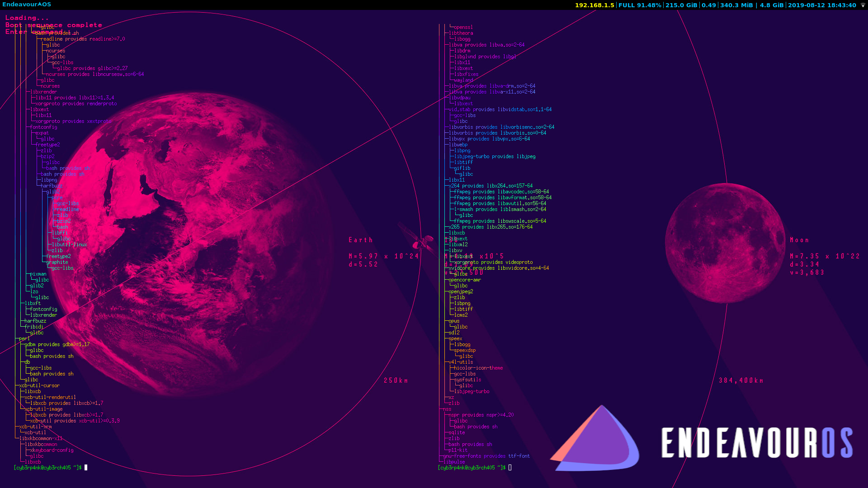868x488 pixels.
Task: Click 'libxkbcommon-x11' in left terminal
Action: coord(41,438)
